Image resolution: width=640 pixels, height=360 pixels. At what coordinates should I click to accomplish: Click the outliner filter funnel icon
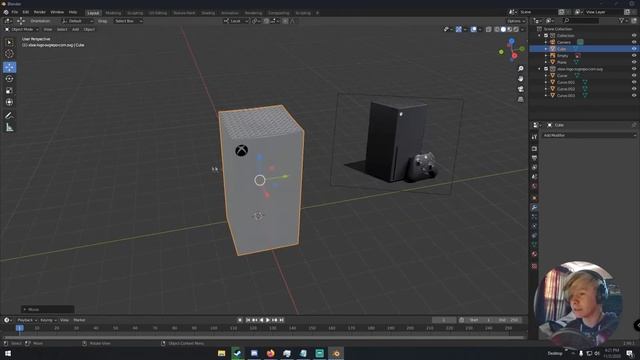pos(622,20)
